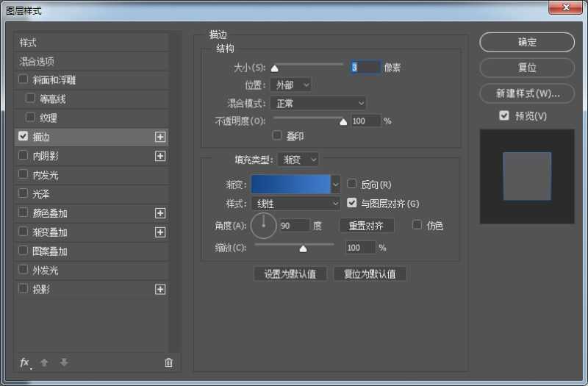Uncheck the 预览(V) preview checkbox
The width and height of the screenshot is (588, 386).
(503, 115)
